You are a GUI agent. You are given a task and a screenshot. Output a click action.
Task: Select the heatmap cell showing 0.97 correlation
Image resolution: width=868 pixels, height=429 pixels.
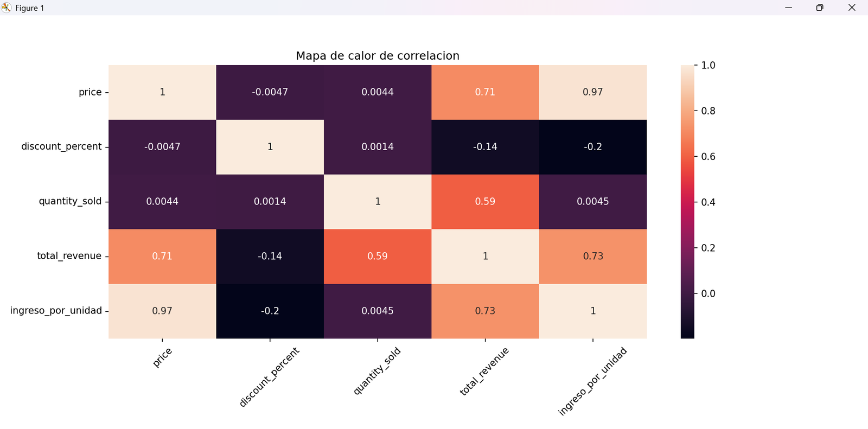tap(593, 92)
